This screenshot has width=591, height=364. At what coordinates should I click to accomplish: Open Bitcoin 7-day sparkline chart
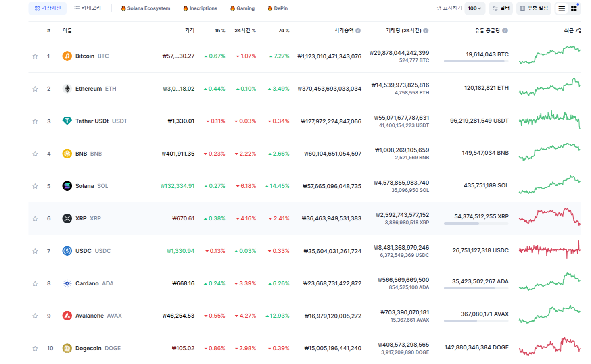[x=549, y=55]
